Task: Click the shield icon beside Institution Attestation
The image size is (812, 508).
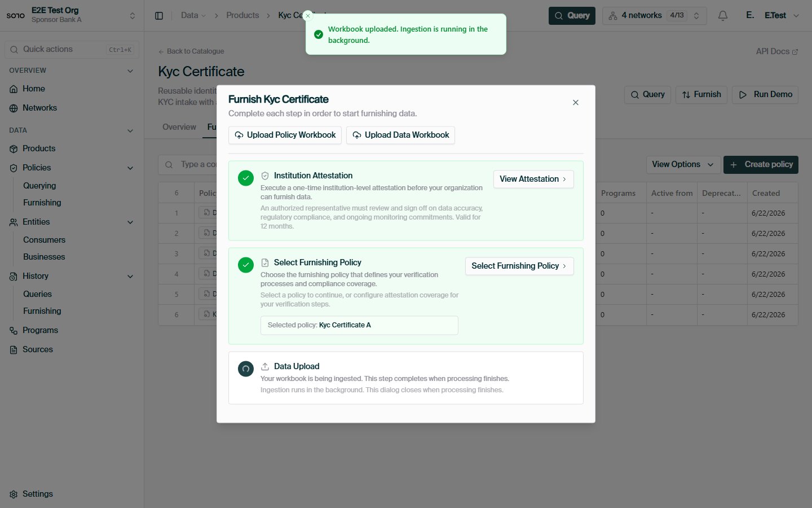Action: (265, 176)
